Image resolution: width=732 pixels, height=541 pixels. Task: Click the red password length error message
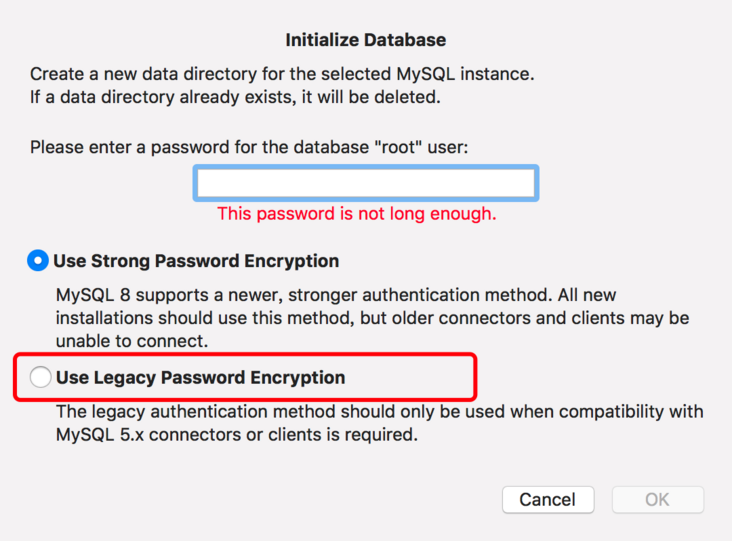[x=357, y=214]
